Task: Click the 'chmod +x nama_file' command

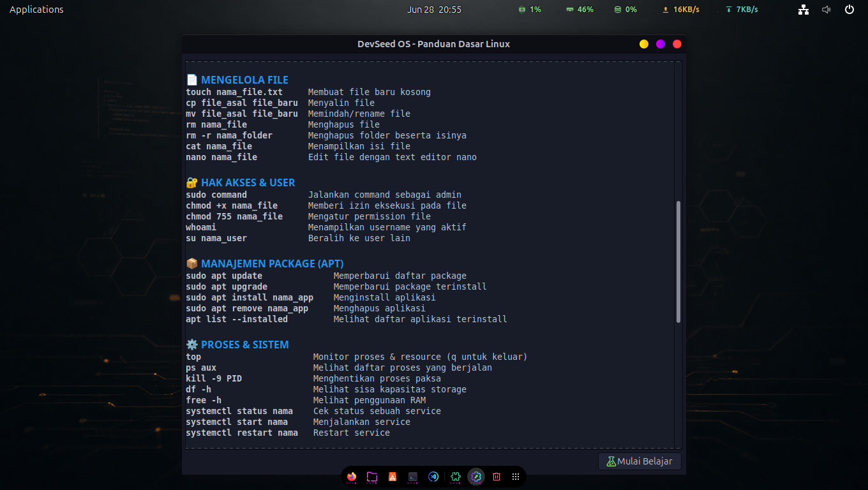Action: point(232,205)
